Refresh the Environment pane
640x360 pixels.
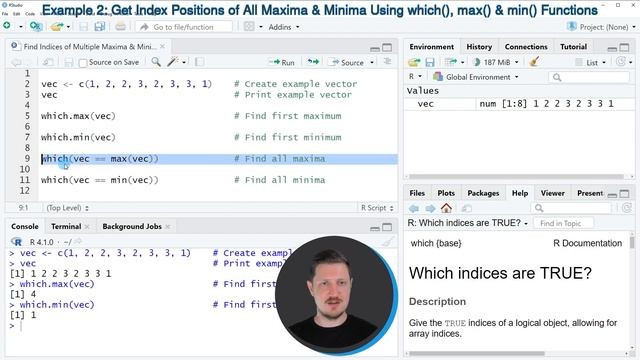621,62
